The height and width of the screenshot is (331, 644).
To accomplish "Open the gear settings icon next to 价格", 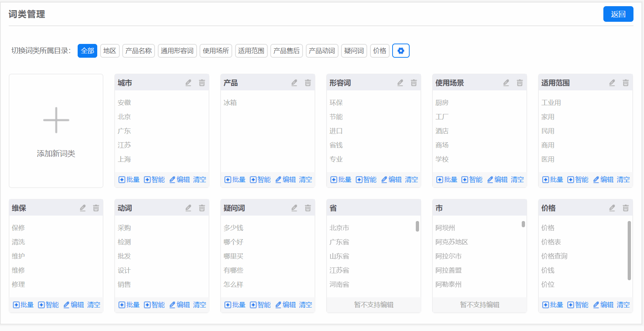I will 401,51.
